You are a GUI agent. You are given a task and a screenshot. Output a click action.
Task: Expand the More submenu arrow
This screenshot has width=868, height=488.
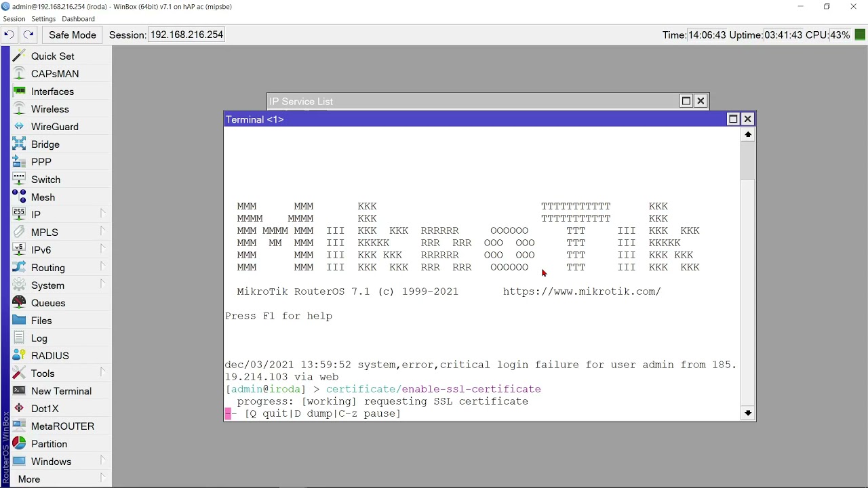click(103, 478)
